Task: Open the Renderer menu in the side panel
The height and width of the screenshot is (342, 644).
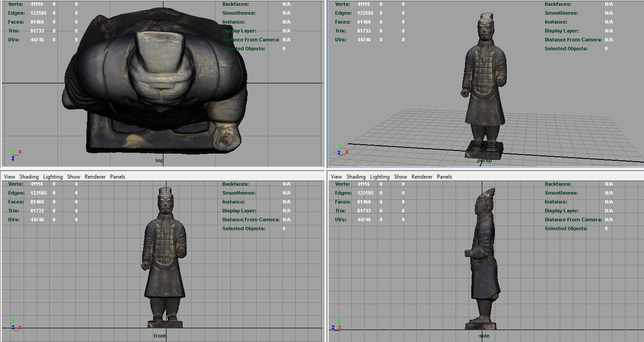Action: pos(422,177)
